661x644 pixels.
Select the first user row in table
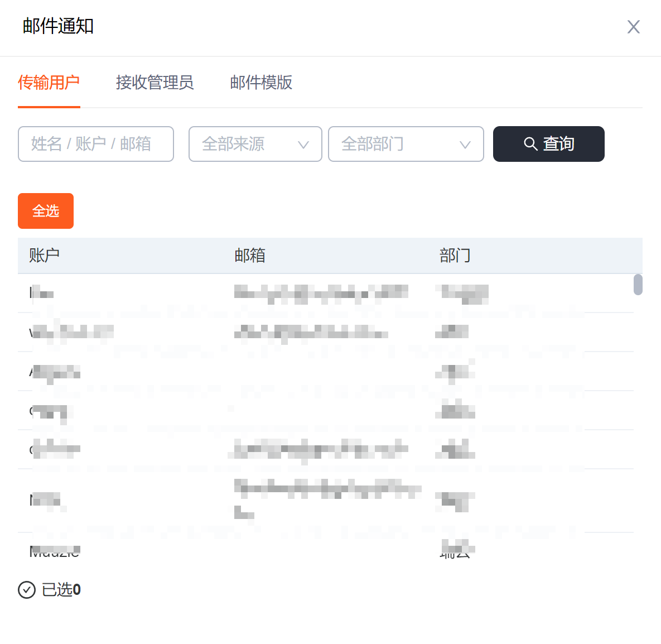pyautogui.click(x=324, y=293)
